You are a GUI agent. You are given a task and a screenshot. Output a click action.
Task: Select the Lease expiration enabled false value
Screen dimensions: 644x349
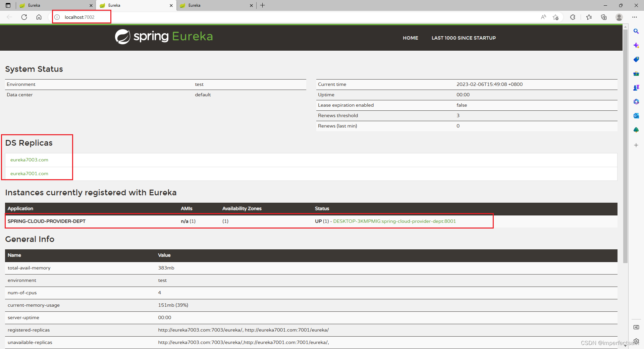point(462,105)
